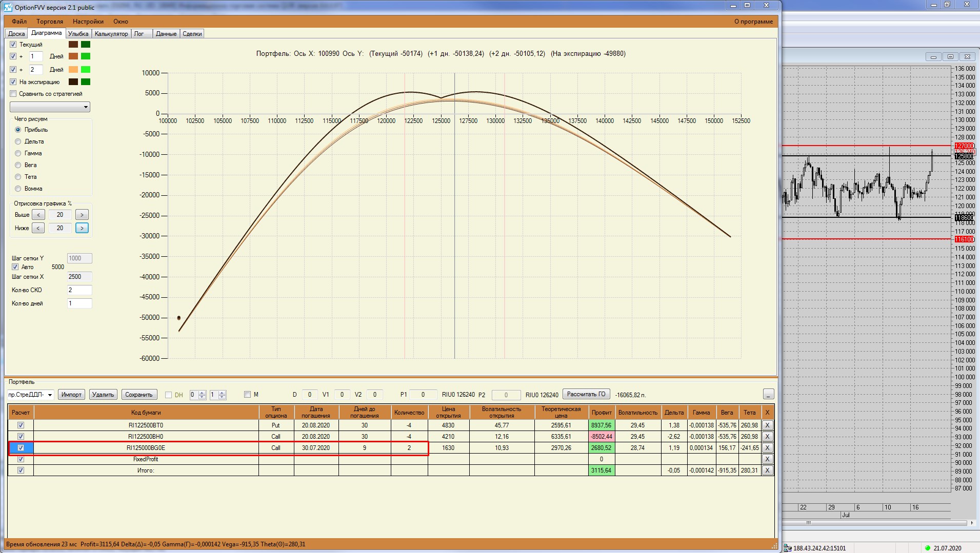Uncheck the Текущий curve checkbox
This screenshot has width=980, height=553.
point(13,45)
